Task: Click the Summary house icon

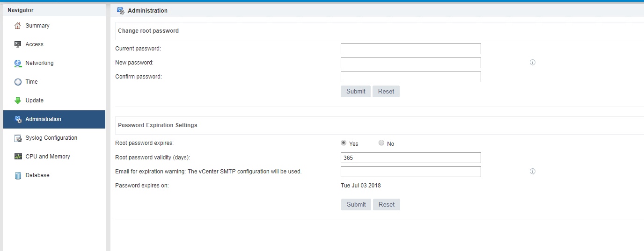Action: (18, 26)
